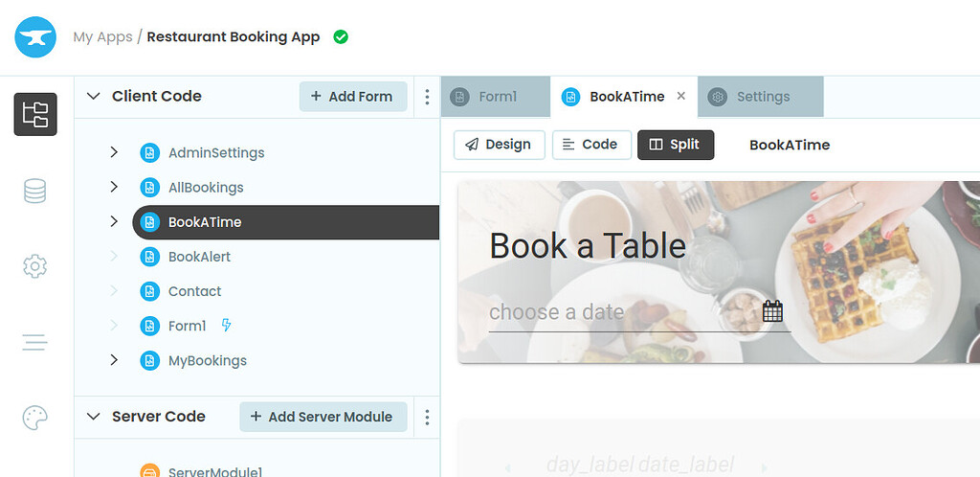Open Server Code three-dot menu
980x477 pixels.
pos(427,417)
